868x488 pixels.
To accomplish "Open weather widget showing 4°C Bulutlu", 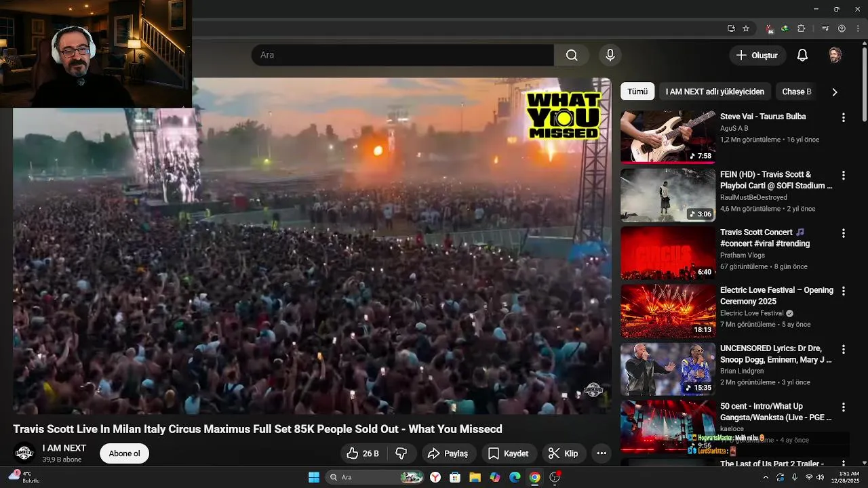I will 24,477.
